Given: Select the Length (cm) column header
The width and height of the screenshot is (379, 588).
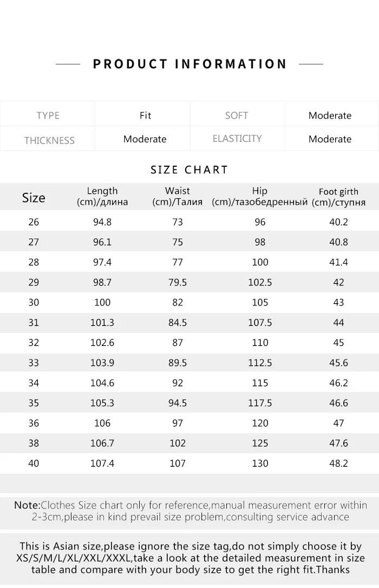Looking at the screenshot, I should pos(102,197).
